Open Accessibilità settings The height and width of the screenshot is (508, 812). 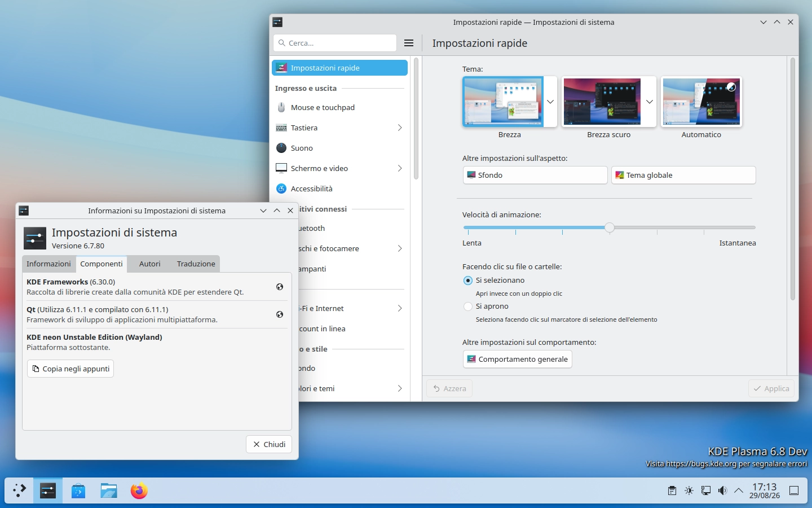pyautogui.click(x=339, y=189)
